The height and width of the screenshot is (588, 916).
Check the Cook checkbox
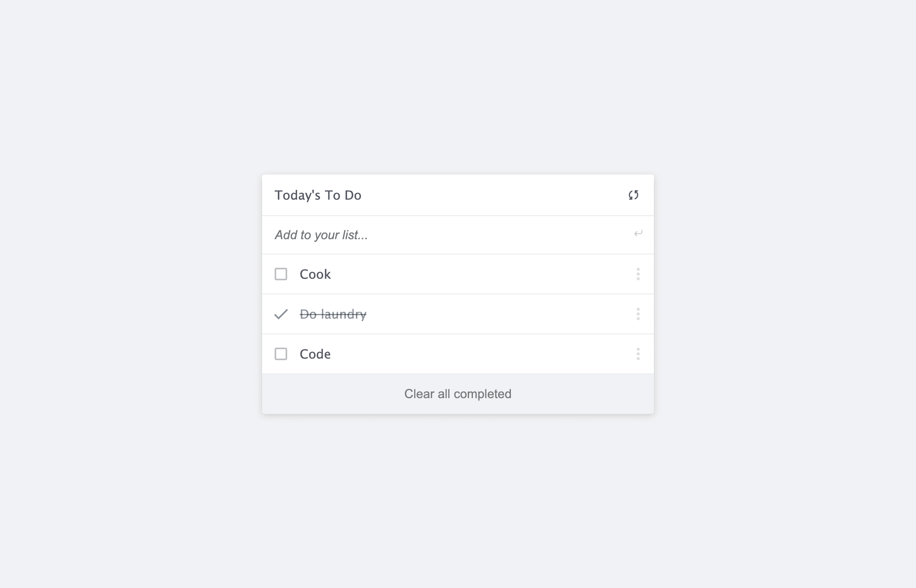pos(281,274)
